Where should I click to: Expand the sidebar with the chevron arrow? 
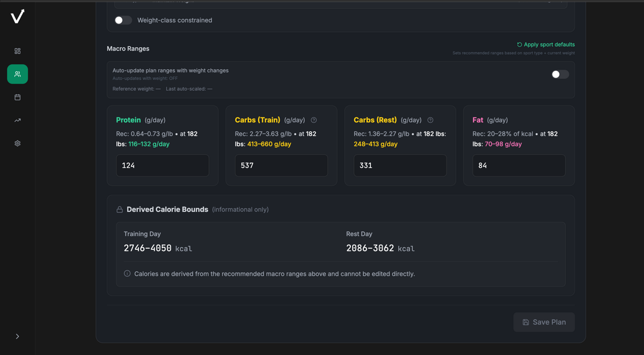(x=17, y=336)
